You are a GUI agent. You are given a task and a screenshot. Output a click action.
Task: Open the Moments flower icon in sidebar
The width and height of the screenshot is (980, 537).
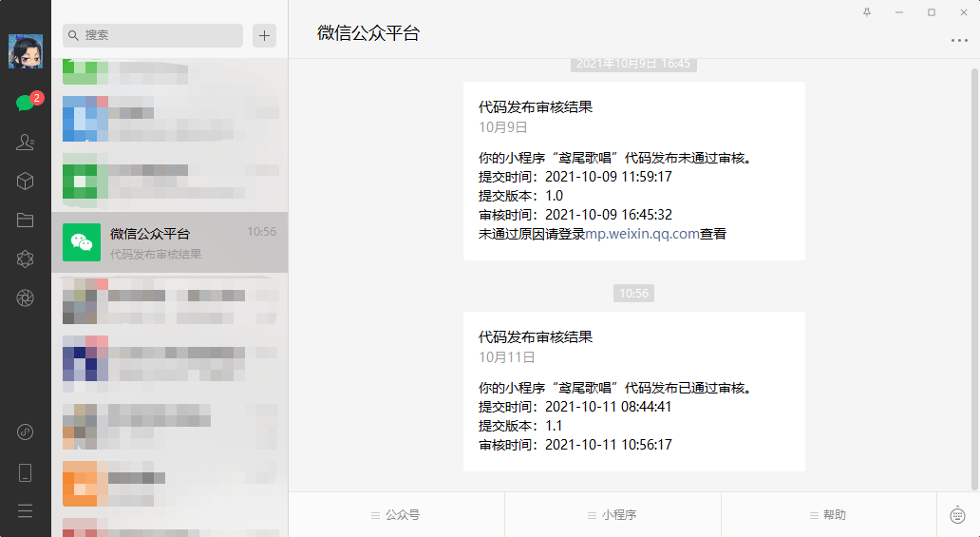25,259
